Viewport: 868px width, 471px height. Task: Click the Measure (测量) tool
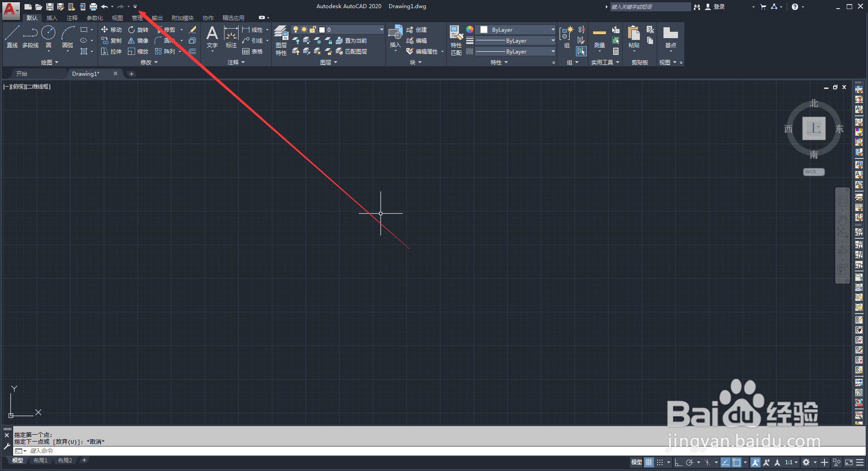[x=600, y=38]
